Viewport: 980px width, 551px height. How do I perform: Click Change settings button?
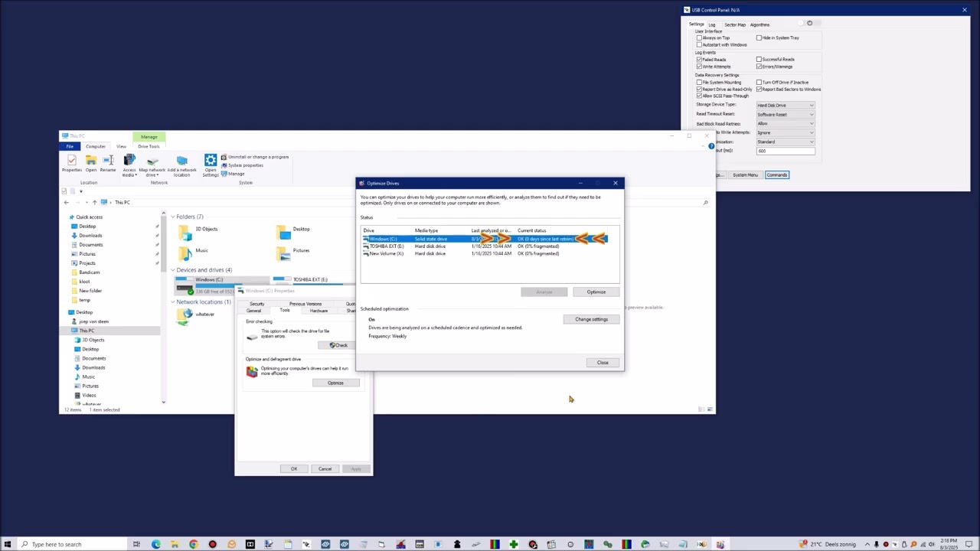click(591, 319)
